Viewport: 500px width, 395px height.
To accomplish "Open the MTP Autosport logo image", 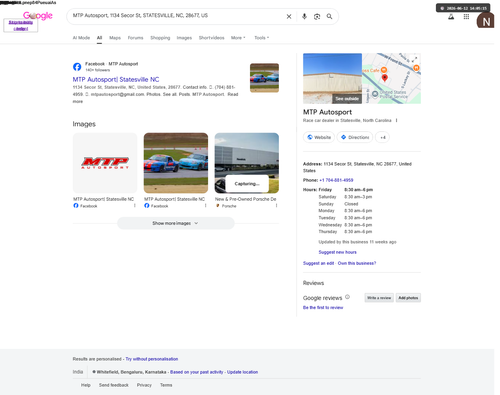I will [x=105, y=163].
